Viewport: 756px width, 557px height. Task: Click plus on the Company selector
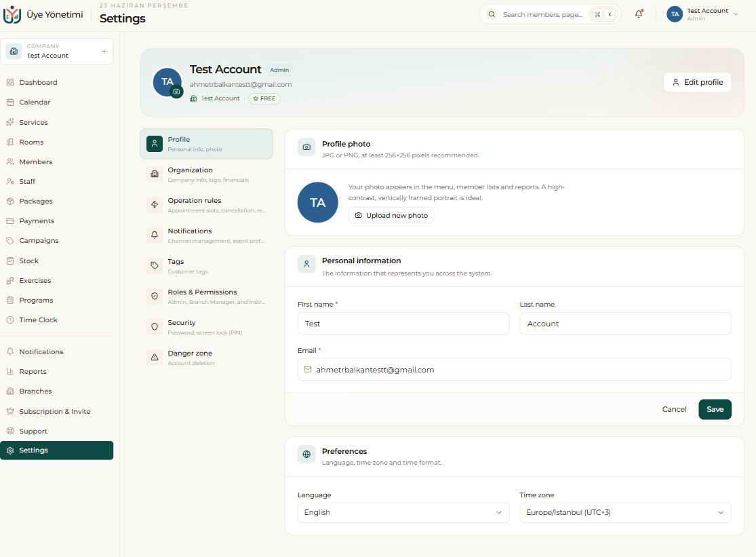point(104,51)
